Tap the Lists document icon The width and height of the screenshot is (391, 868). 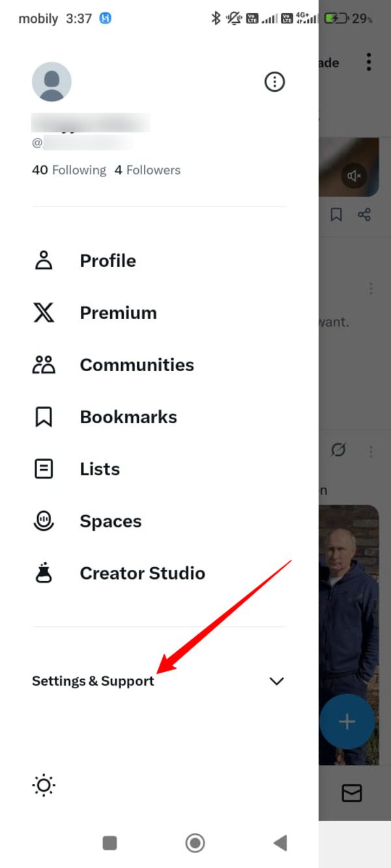coord(44,469)
